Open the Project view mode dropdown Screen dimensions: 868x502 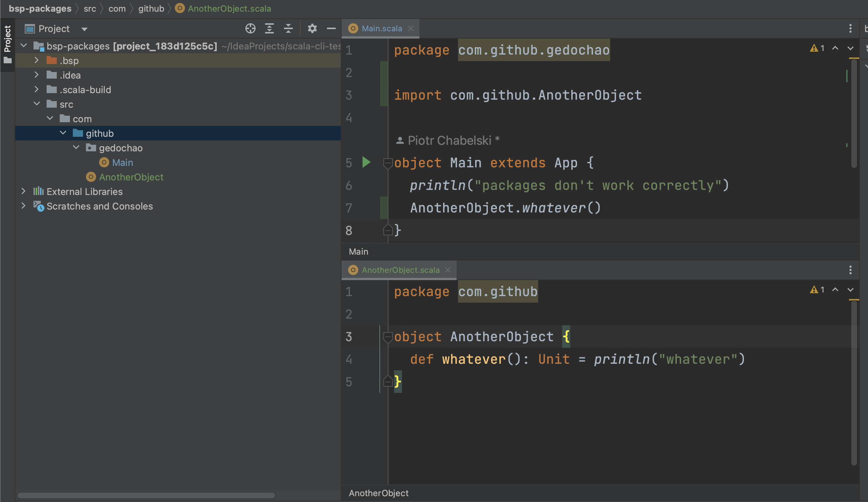point(84,29)
